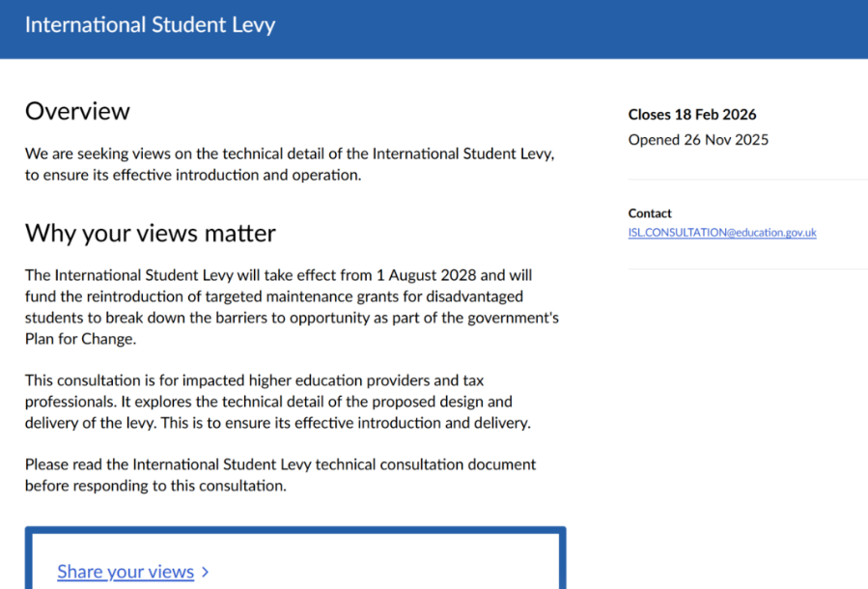The image size is (868, 589).
Task: Click the ISL.CONSULTATION@education.gov.uk email link
Action: tap(722, 233)
